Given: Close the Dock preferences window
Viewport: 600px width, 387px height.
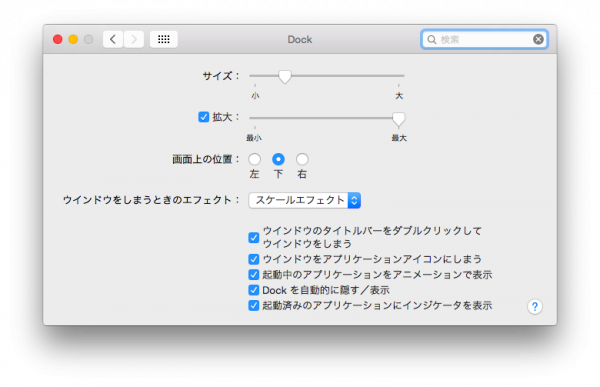Looking at the screenshot, I should 58,39.
